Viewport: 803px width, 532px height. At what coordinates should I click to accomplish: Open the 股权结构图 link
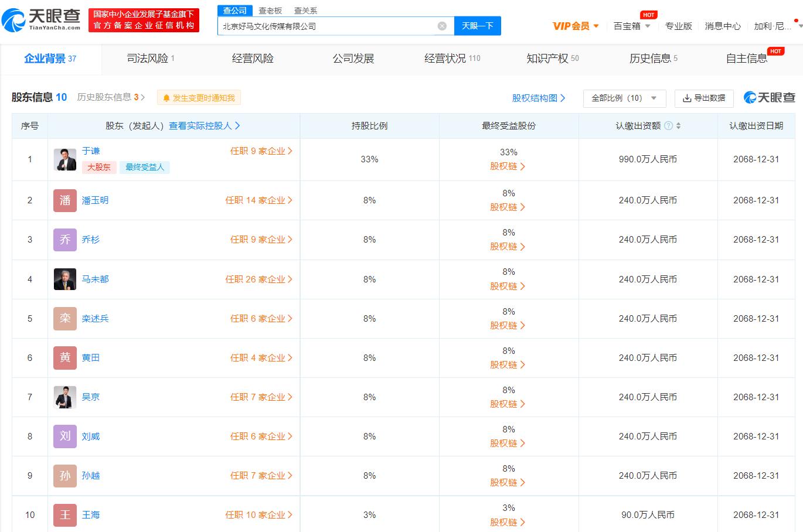(x=539, y=98)
